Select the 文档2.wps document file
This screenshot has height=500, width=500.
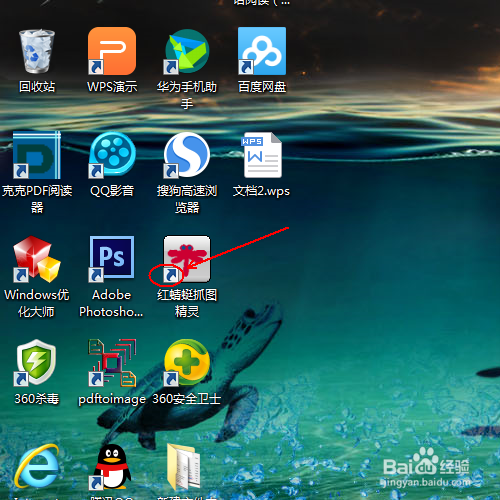click(262, 155)
